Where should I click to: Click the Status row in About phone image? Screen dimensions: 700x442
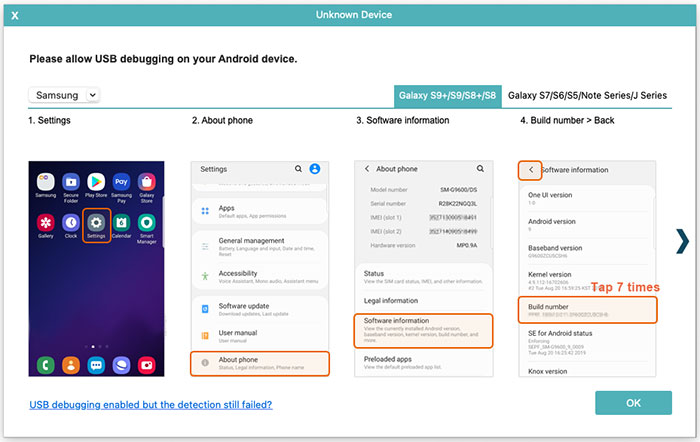(424, 277)
